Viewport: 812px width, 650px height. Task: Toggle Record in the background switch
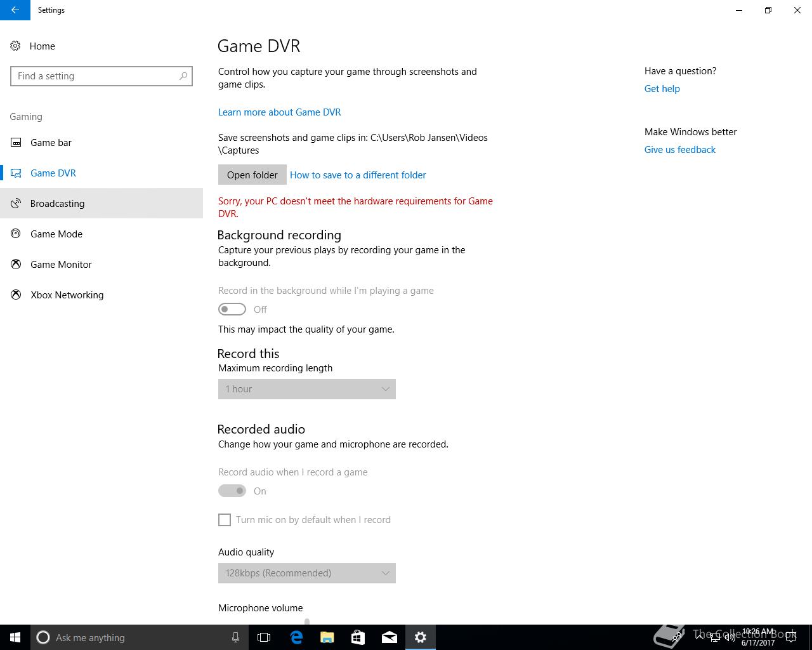click(232, 309)
